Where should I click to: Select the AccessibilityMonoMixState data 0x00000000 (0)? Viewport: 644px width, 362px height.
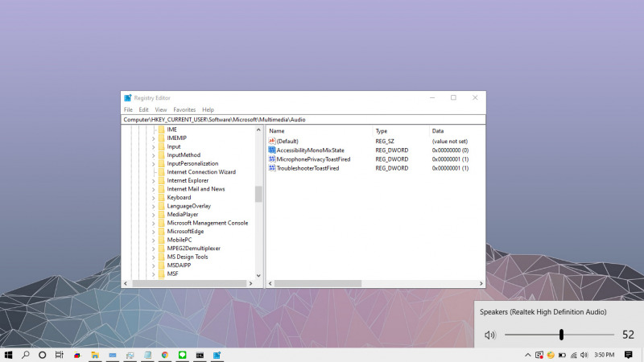click(x=450, y=150)
